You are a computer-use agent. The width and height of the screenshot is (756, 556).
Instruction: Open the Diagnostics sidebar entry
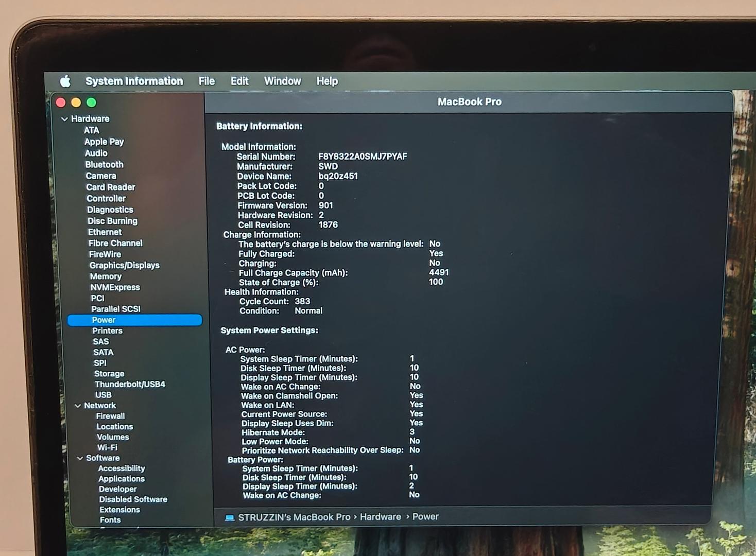[x=110, y=210]
